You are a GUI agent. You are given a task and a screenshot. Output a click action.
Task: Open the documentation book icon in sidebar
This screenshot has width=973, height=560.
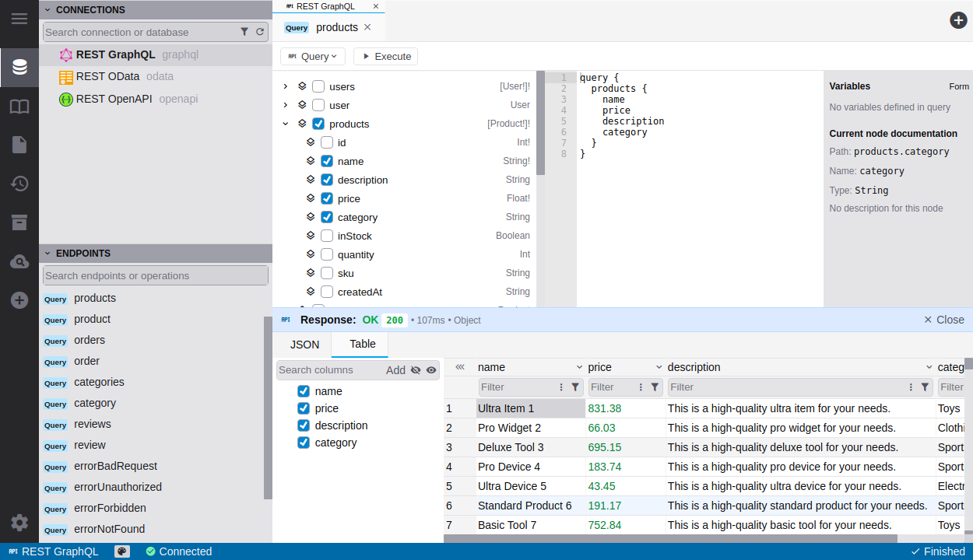[x=19, y=106]
